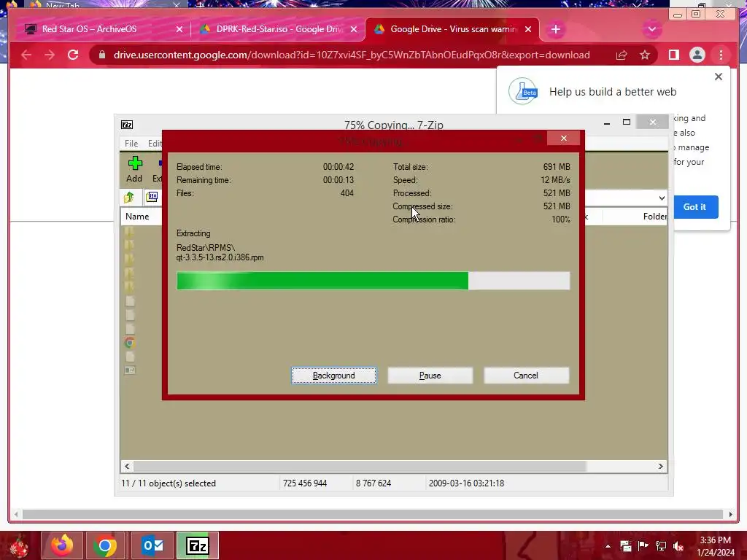Image resolution: width=747 pixels, height=560 pixels.
Task: Click the green extraction progress bar
Action: tap(373, 281)
